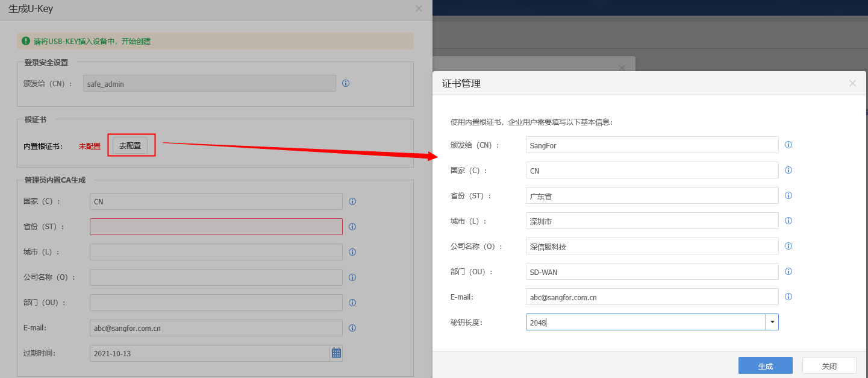The width and height of the screenshot is (868, 378).
Task: Click the red-bordered 省份 input field
Action: [x=216, y=227]
